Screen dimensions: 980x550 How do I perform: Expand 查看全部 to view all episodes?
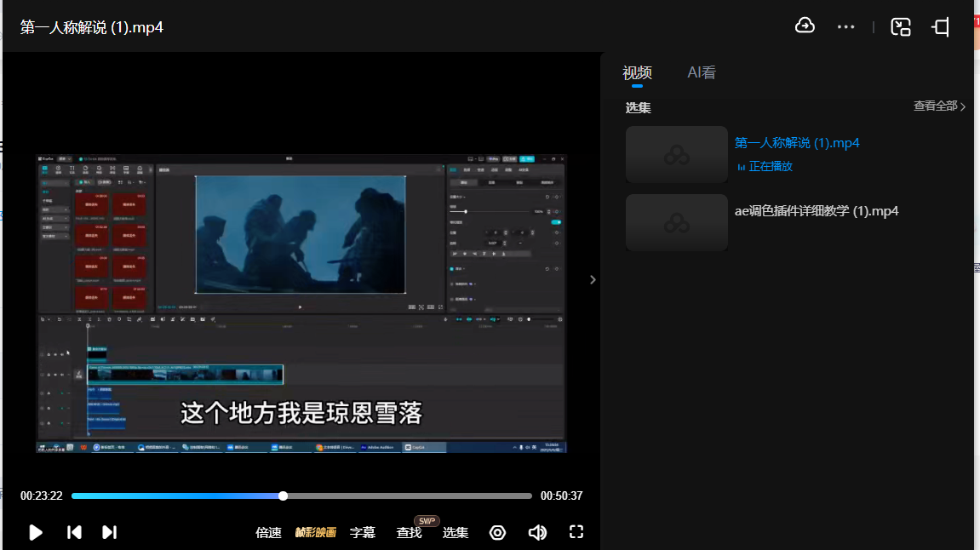(x=939, y=106)
